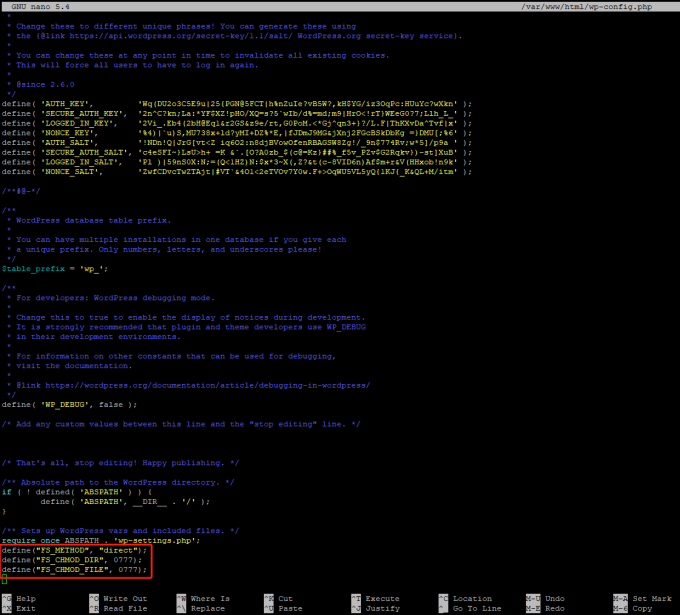The height and width of the screenshot is (615, 680).
Task: Click the $table_prefix assignment line
Action: (55, 268)
